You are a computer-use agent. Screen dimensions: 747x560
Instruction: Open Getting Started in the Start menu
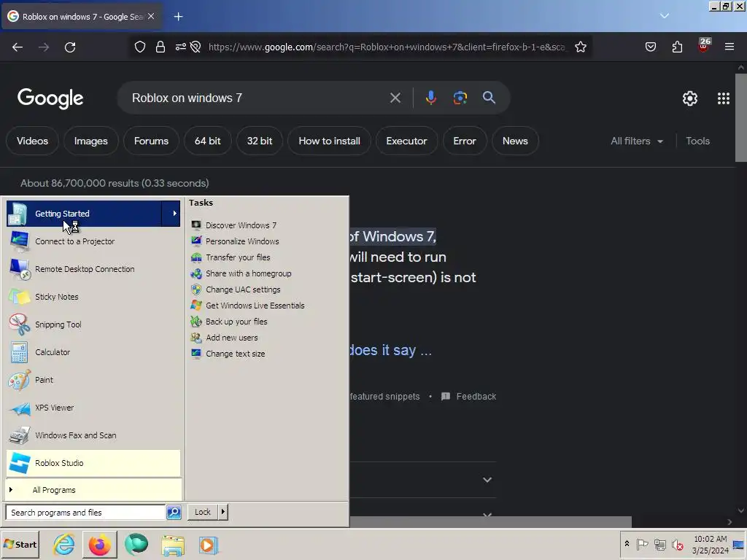click(85, 214)
